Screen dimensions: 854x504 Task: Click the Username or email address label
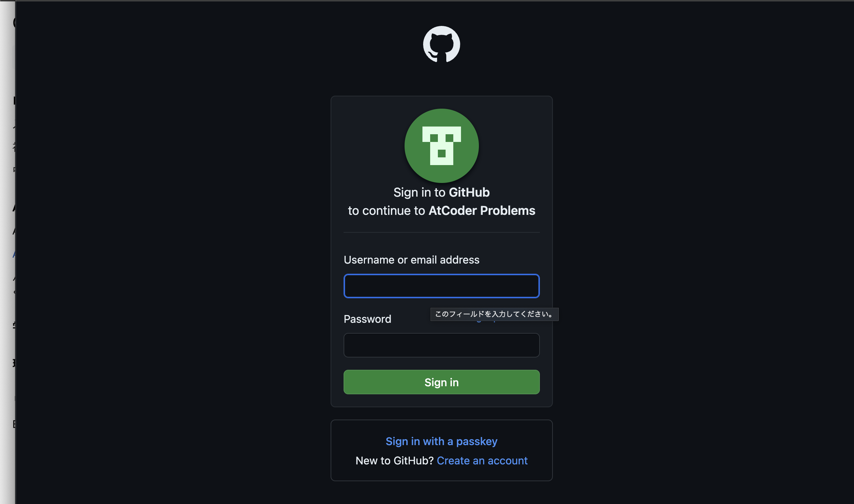click(412, 260)
